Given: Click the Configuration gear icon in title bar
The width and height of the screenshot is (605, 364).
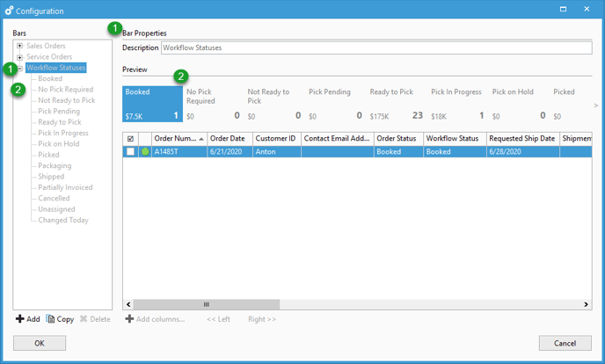Looking at the screenshot, I should coord(9,11).
